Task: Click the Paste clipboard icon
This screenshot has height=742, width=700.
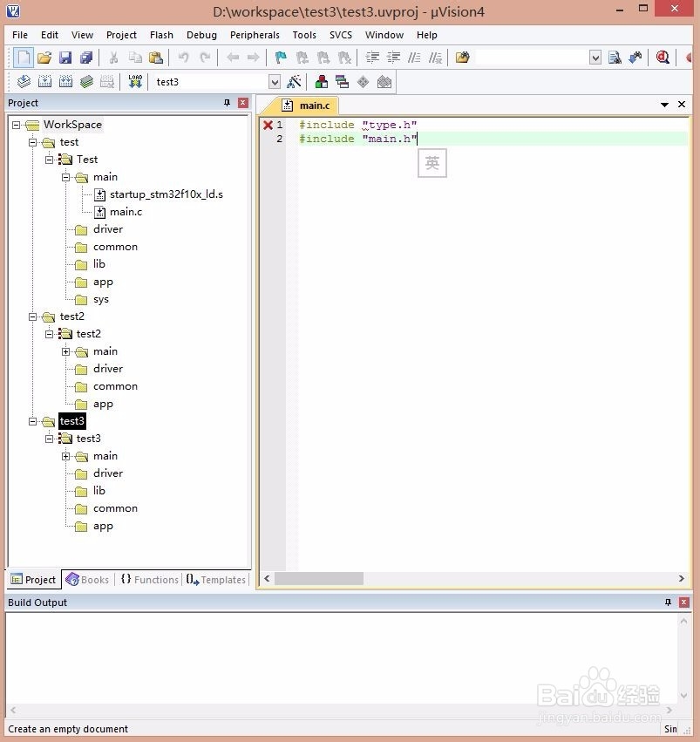Action: click(156, 58)
